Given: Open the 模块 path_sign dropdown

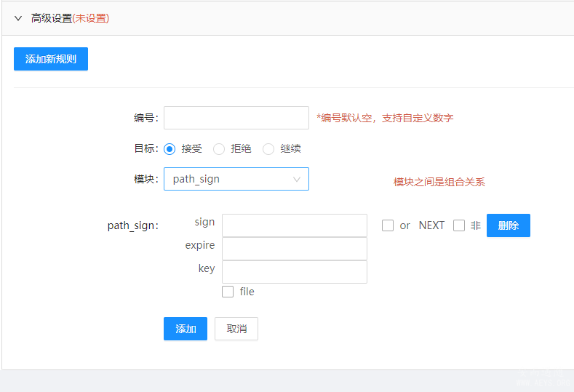Looking at the screenshot, I should click(229, 179).
